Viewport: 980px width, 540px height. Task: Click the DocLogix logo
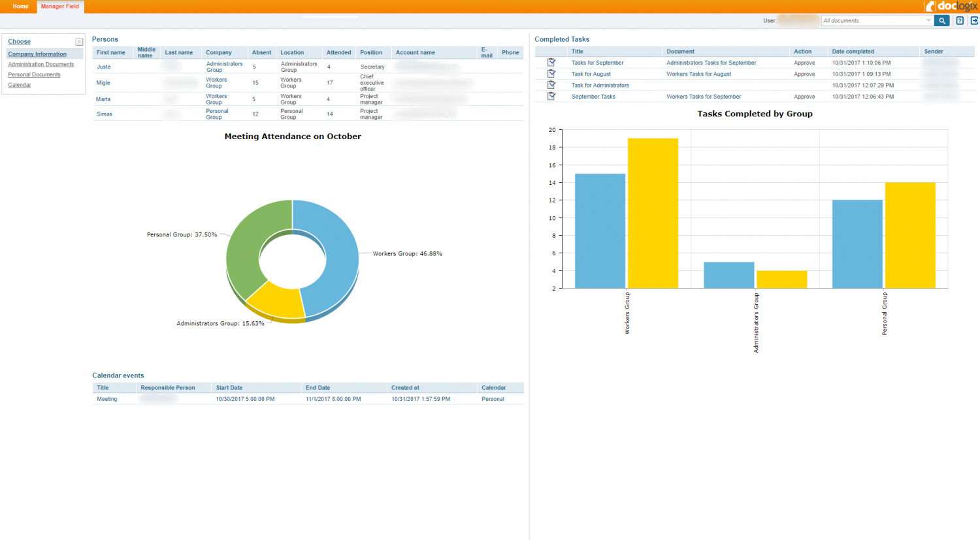pos(951,7)
